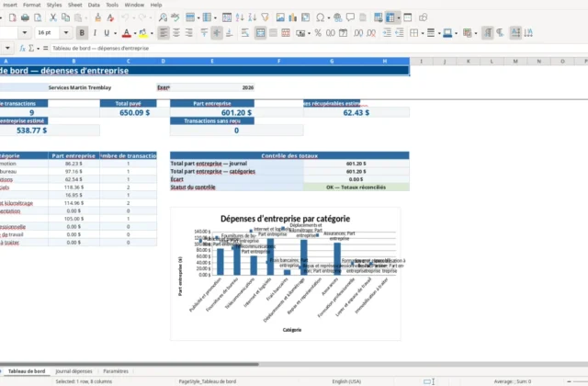Increase indent of the cell

point(387,33)
